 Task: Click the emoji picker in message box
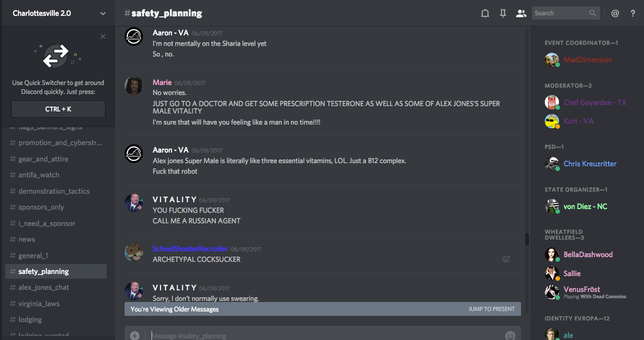click(x=510, y=335)
